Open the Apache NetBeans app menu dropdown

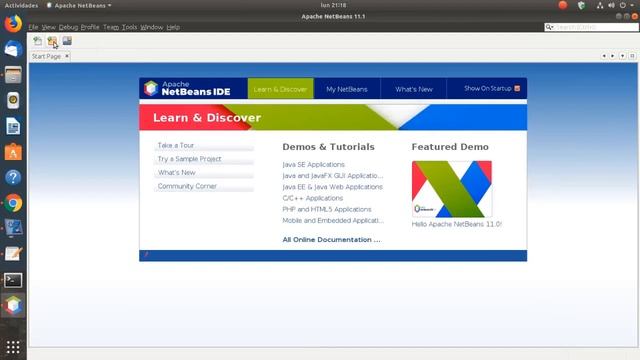pos(79,5)
